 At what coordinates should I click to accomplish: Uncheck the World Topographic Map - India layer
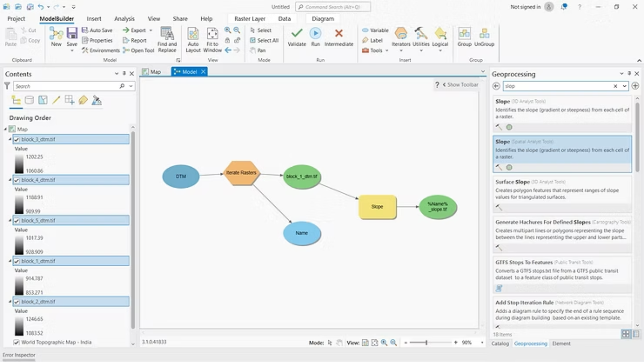[x=16, y=342]
